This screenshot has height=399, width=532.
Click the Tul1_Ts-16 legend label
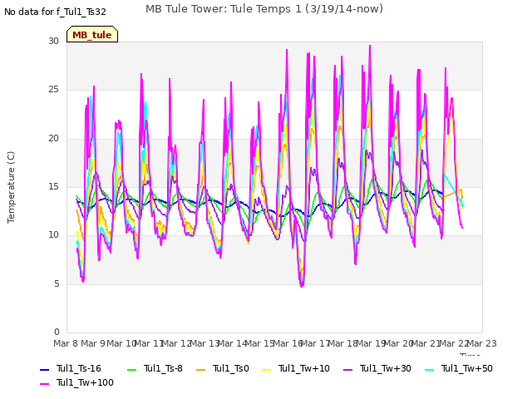[79, 368]
